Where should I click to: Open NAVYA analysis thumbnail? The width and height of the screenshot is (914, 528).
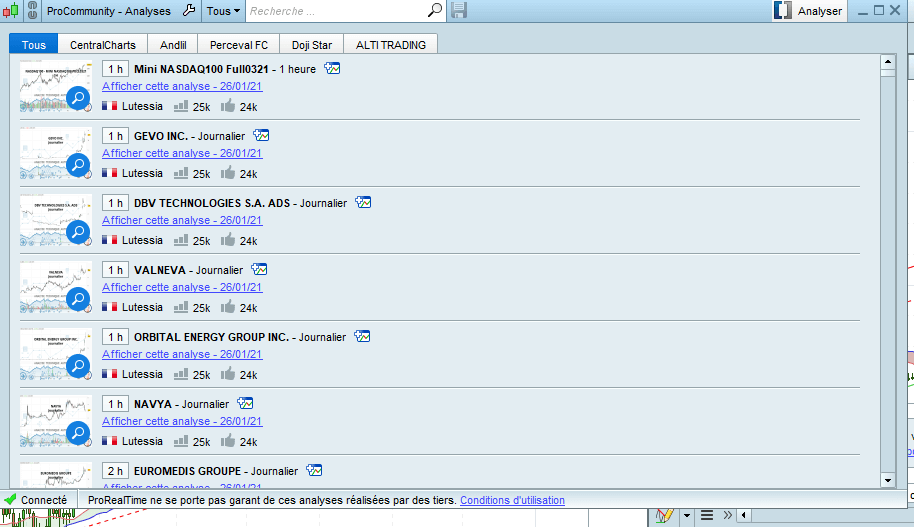coord(56,421)
